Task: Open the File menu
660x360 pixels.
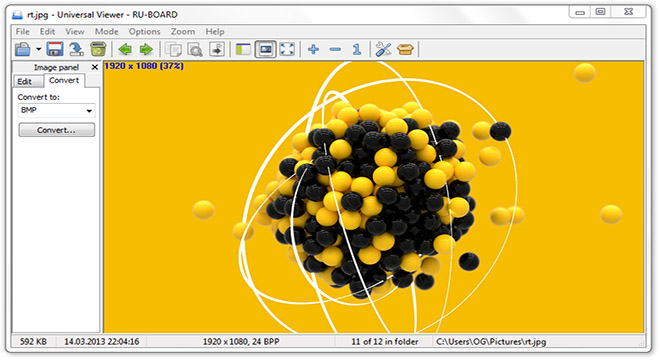Action: [x=23, y=32]
